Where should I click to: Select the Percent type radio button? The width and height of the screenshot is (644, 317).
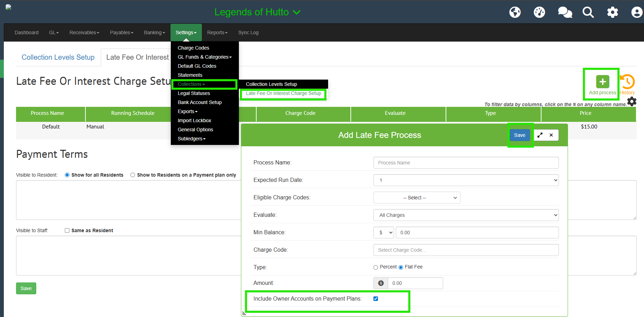pos(376,267)
